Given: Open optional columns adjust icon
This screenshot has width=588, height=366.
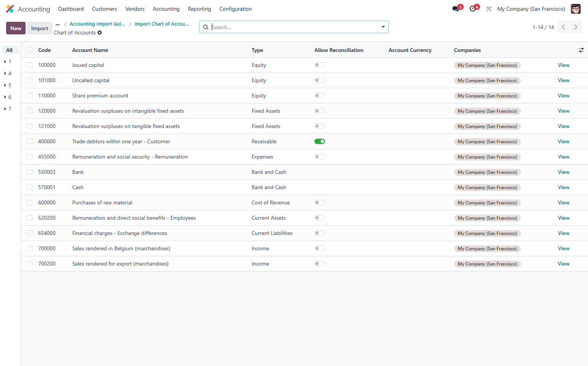Looking at the screenshot, I should coord(581,50).
